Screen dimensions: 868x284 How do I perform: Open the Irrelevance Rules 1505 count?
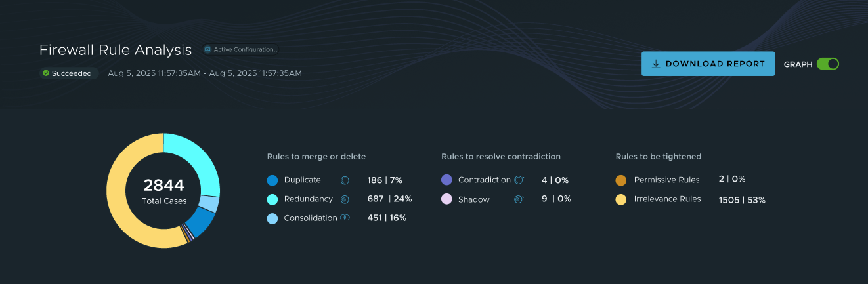tap(731, 199)
